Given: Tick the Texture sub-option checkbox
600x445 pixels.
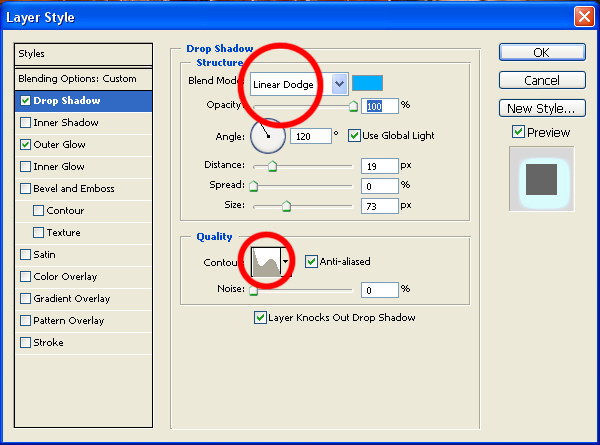Looking at the screenshot, I should (x=38, y=233).
